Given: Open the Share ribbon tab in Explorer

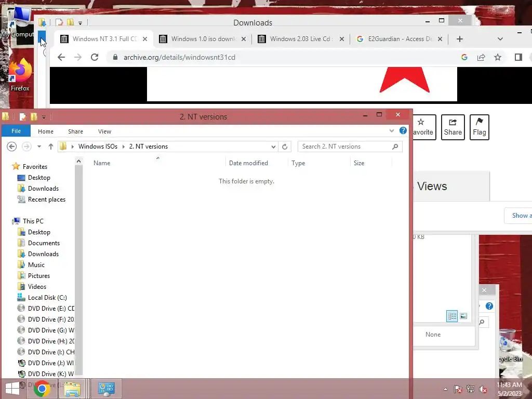Looking at the screenshot, I should [75, 131].
